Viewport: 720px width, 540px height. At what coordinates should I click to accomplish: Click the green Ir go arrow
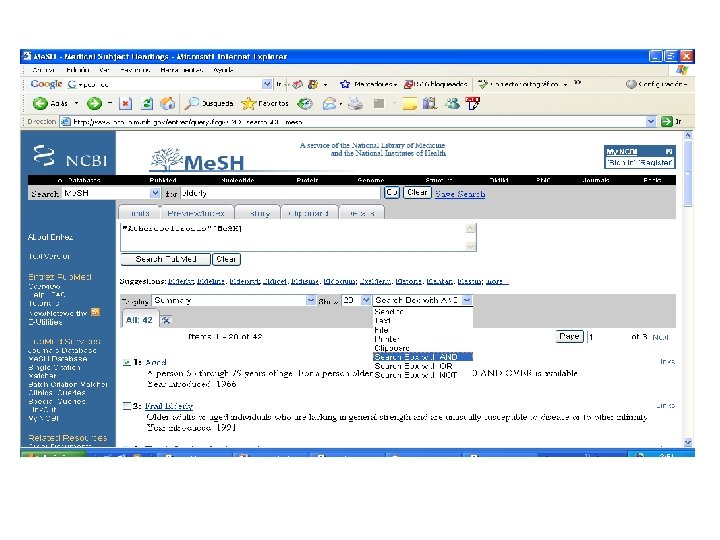(666, 122)
